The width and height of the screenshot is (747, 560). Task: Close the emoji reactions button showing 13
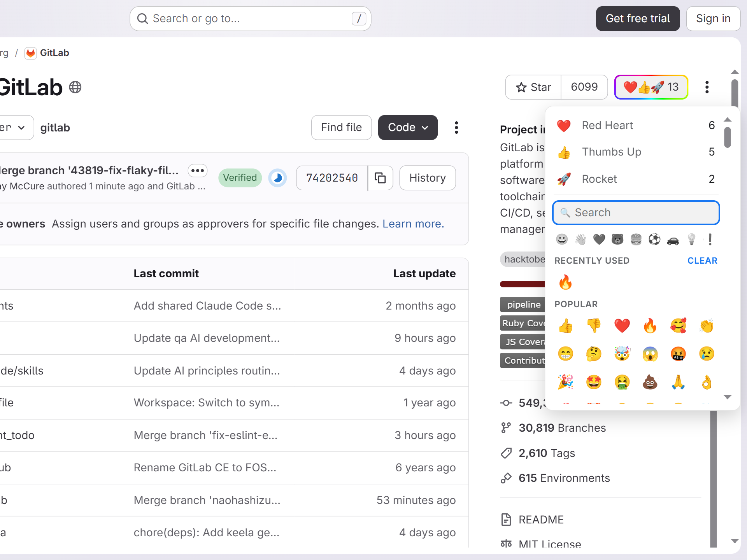click(651, 87)
